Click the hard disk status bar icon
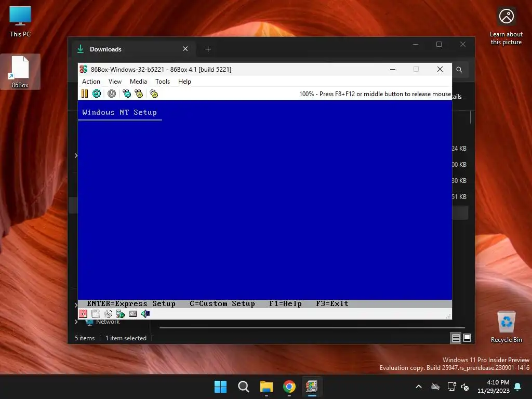This screenshot has width=532, height=399. coord(133,314)
